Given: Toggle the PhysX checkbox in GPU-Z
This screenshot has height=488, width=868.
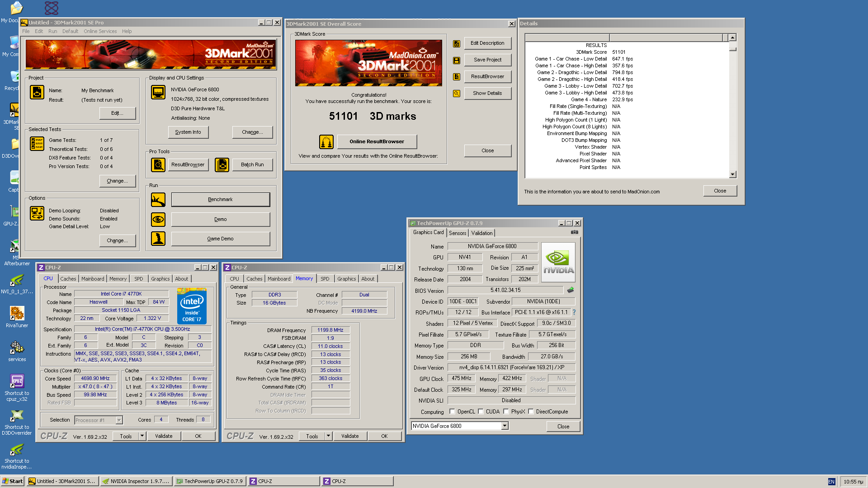Looking at the screenshot, I should (506, 412).
